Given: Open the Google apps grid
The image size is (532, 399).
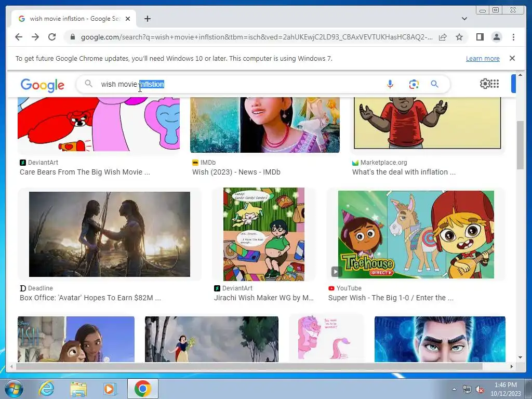Looking at the screenshot, I should click(495, 84).
